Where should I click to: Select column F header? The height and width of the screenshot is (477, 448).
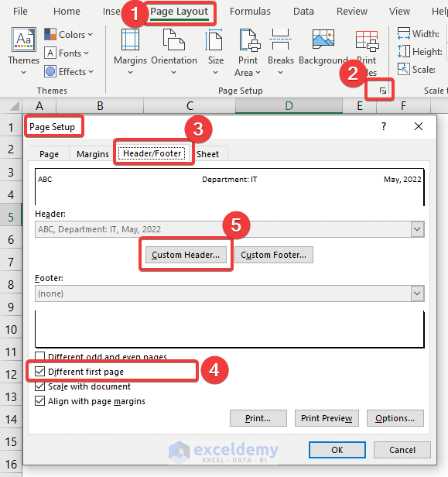pyautogui.click(x=403, y=106)
